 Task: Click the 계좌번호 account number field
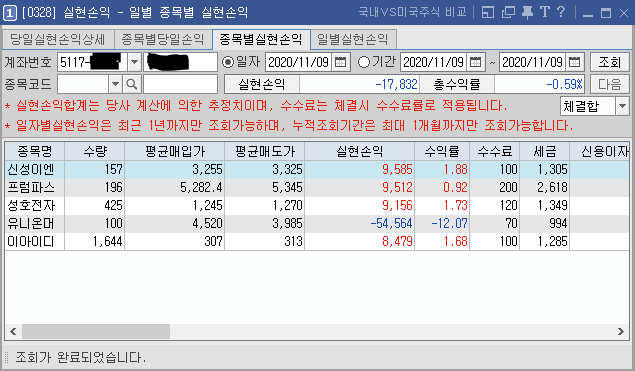(92, 62)
